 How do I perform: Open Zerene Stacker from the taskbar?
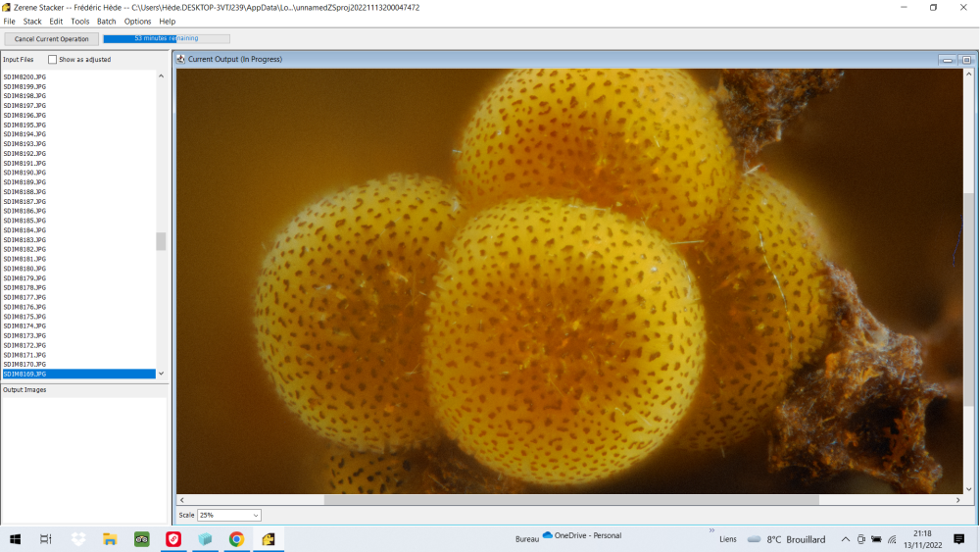click(x=268, y=539)
